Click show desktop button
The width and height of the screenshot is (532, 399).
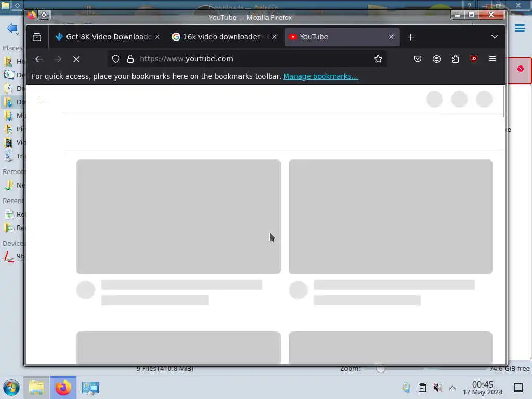(518, 388)
